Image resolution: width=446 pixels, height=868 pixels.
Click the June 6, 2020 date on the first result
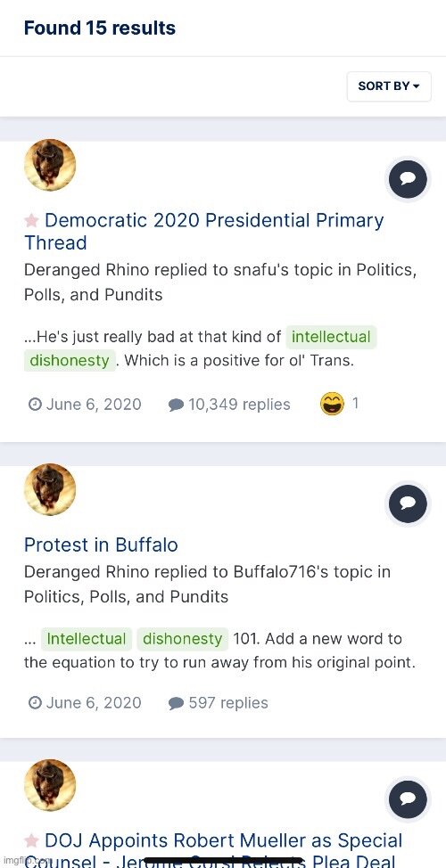(x=85, y=405)
